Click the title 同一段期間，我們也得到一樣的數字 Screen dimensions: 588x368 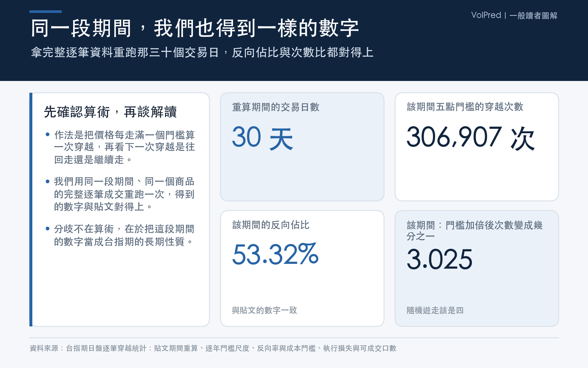(x=195, y=28)
